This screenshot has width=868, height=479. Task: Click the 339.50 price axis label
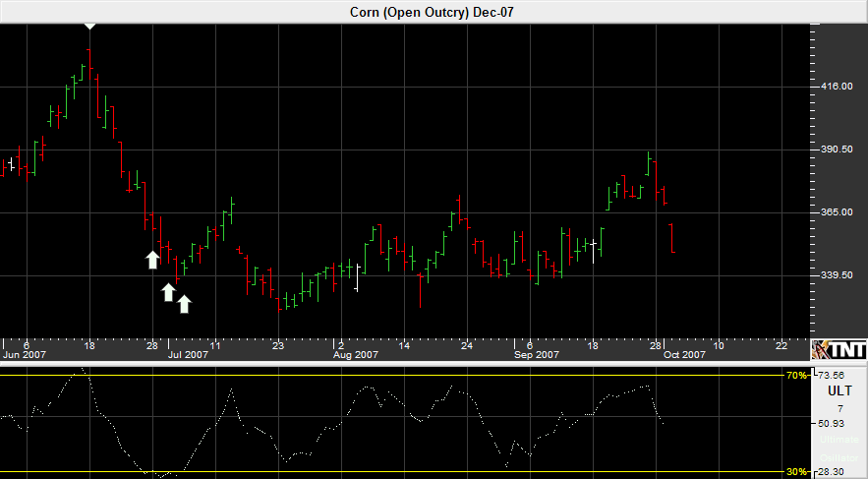[x=836, y=275]
